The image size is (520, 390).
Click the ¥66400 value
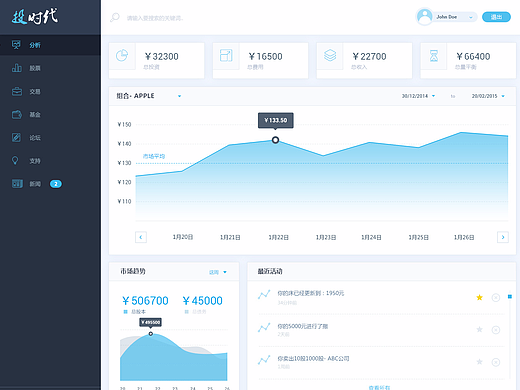[x=473, y=56]
